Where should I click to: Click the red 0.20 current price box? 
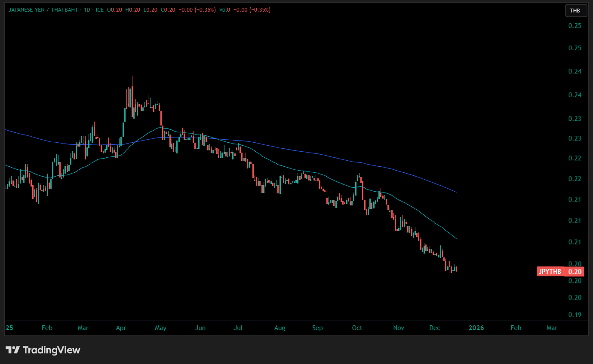tap(575, 272)
